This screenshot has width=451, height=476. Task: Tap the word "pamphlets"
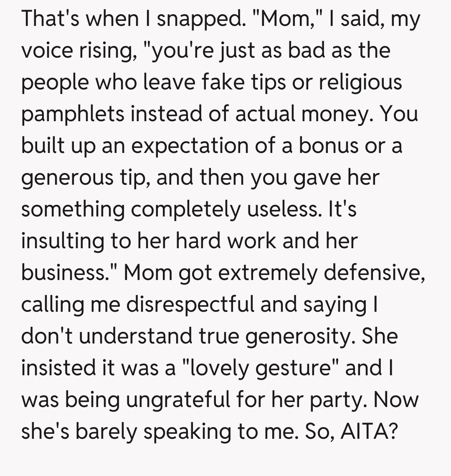[x=73, y=114]
